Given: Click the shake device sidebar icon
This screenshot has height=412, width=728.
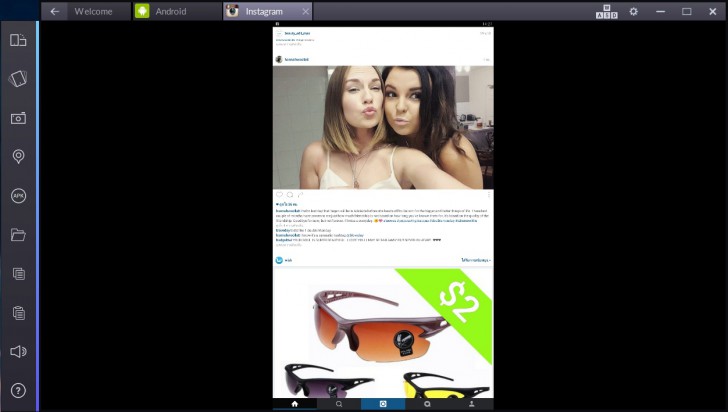Looking at the screenshot, I should (18, 78).
